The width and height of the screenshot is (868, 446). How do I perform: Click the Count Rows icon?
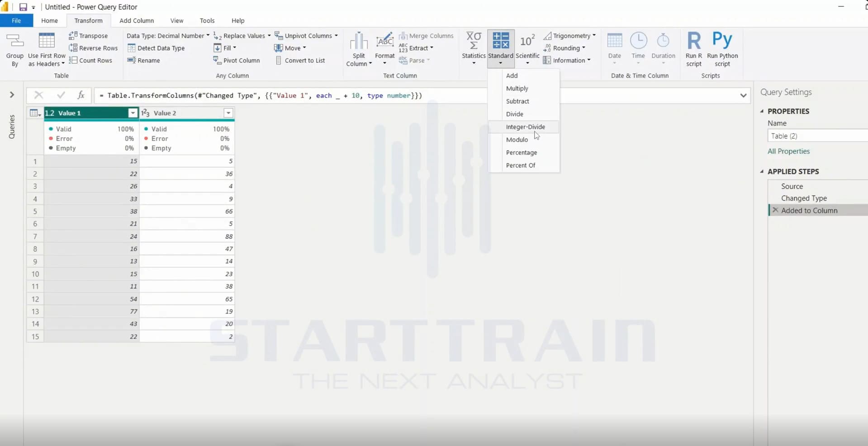[x=73, y=60]
